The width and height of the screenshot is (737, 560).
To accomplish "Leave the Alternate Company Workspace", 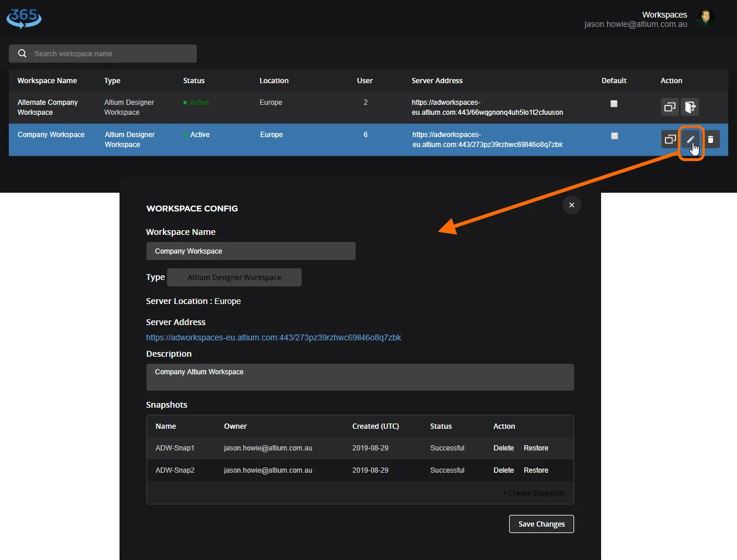I will pyautogui.click(x=690, y=107).
